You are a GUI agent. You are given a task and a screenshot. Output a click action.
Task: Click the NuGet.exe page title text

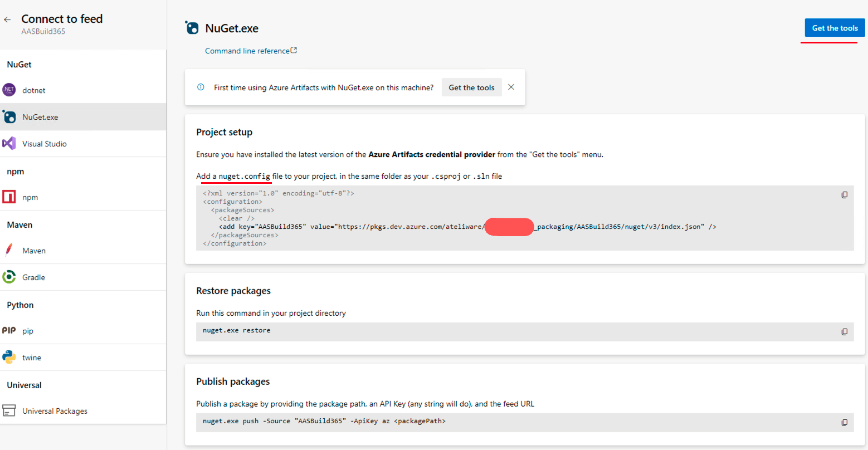tap(232, 28)
